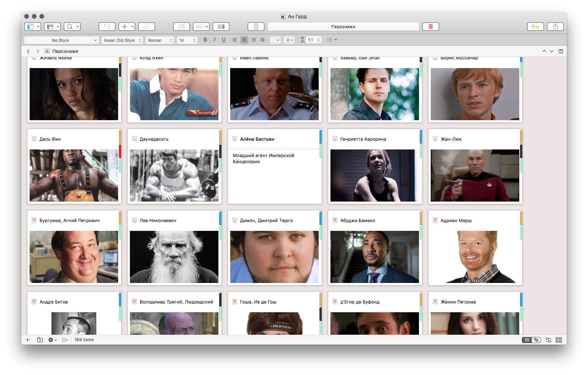Open the No Style dropdown

pos(61,40)
